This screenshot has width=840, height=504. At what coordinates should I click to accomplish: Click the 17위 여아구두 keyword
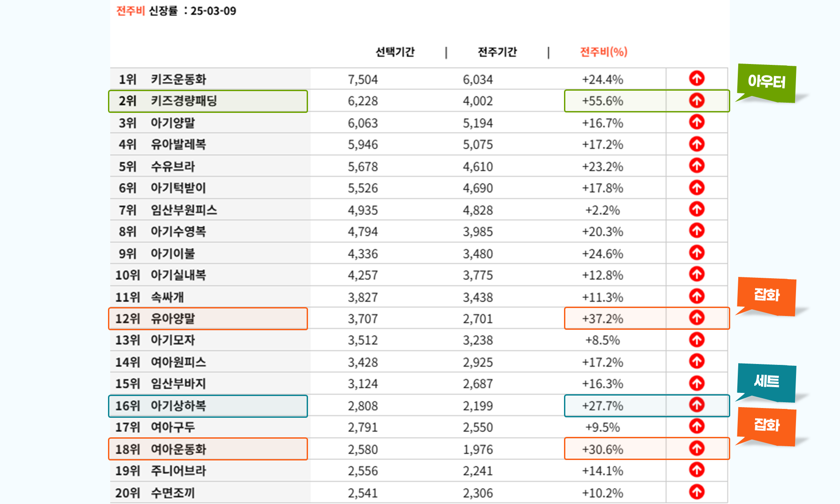(x=173, y=427)
